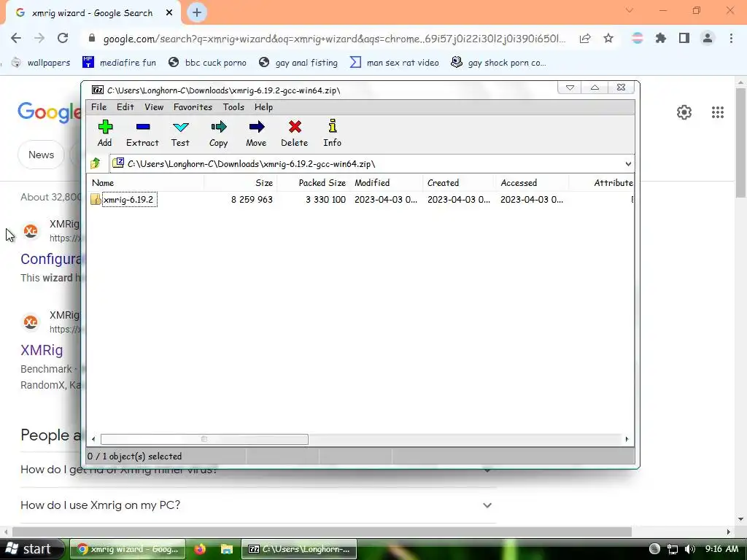Expand the xmrig miner virus question chevron
This screenshot has width=747, height=560.
tap(487, 471)
